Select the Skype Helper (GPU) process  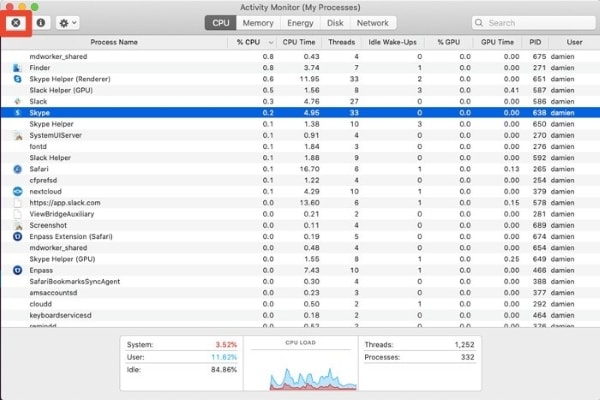(300, 259)
